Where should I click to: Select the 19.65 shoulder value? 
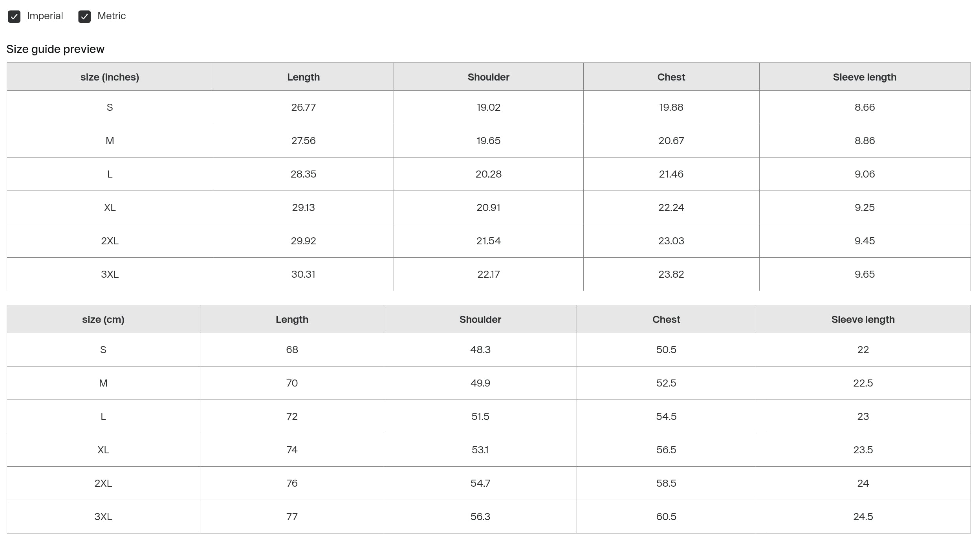pyautogui.click(x=488, y=141)
